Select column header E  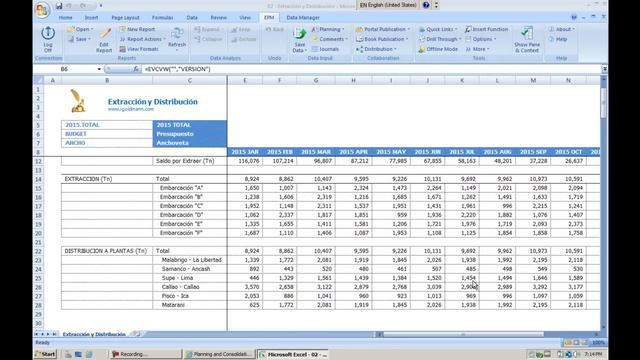pyautogui.click(x=245, y=80)
